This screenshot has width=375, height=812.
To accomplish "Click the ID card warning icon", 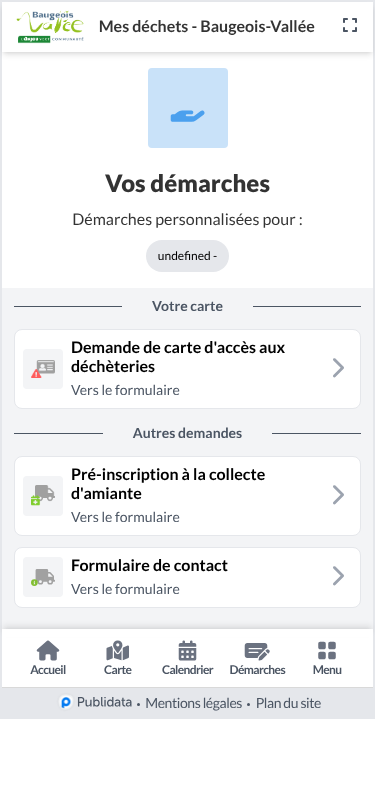I will tap(43, 369).
